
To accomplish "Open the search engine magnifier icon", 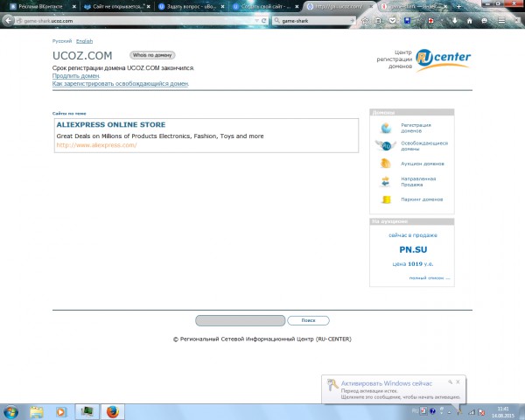I will tap(276, 21).
